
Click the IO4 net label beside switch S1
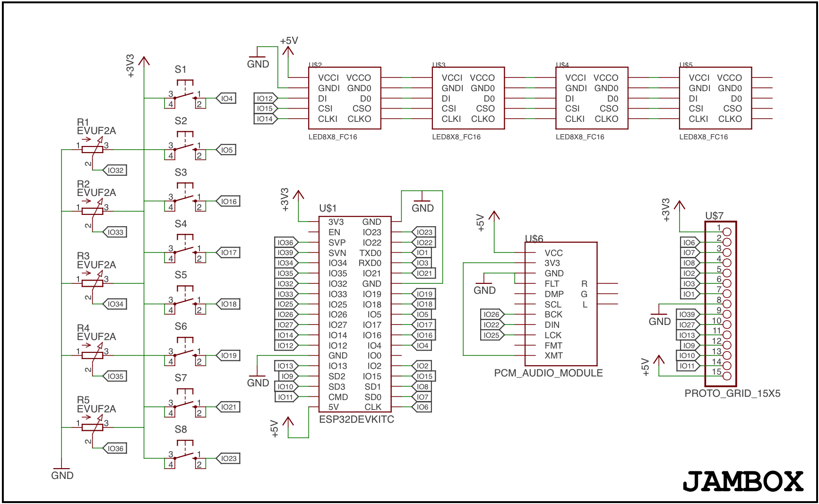click(226, 98)
